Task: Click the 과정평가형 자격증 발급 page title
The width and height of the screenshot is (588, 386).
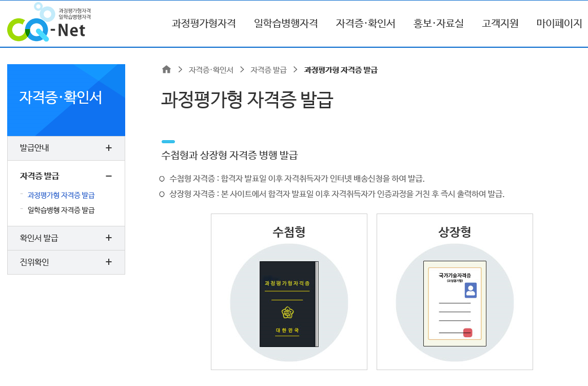Action: pos(247,100)
